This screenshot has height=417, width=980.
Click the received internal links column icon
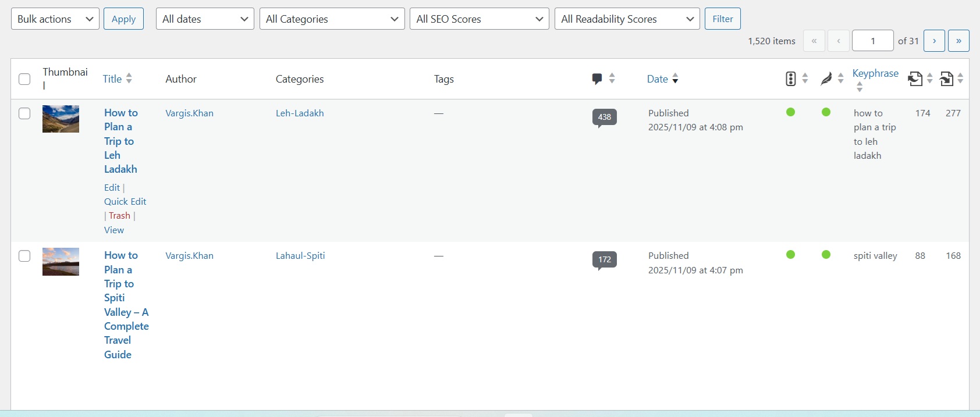tap(946, 79)
